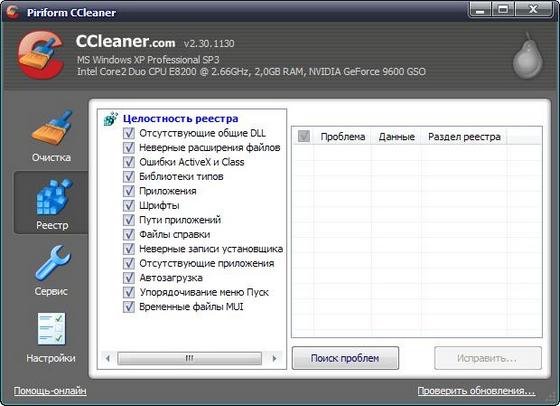Toggle select-all checkbox in results header

pos(304,136)
